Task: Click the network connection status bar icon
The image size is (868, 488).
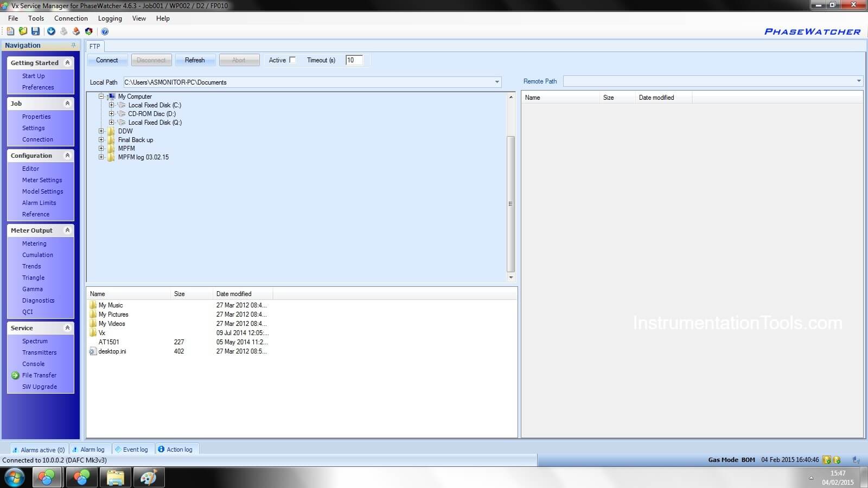Action: pos(856,460)
